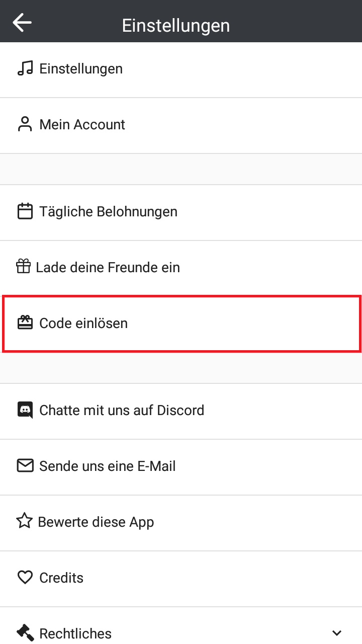The image size is (362, 644).
Task: Click the envelope icon for email contact
Action: click(x=24, y=466)
